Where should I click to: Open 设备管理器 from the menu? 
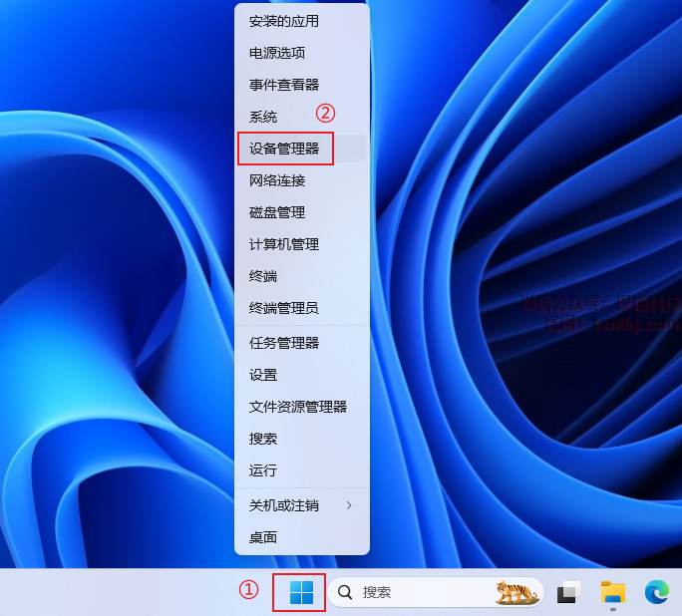(302, 149)
